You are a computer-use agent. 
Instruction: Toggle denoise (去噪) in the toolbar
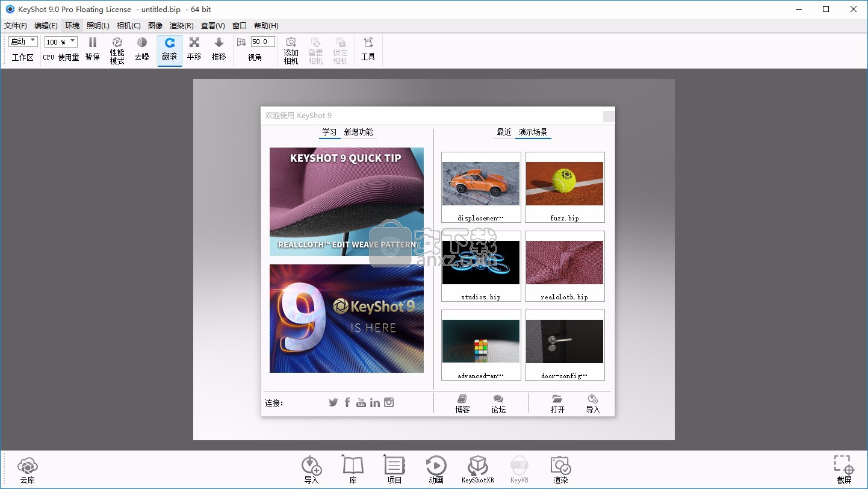[141, 49]
